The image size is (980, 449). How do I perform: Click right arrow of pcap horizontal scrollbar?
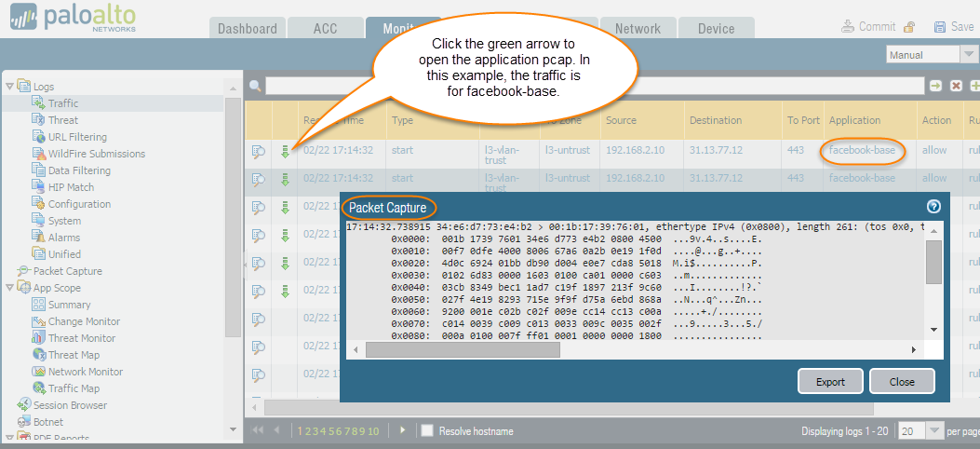[913, 349]
